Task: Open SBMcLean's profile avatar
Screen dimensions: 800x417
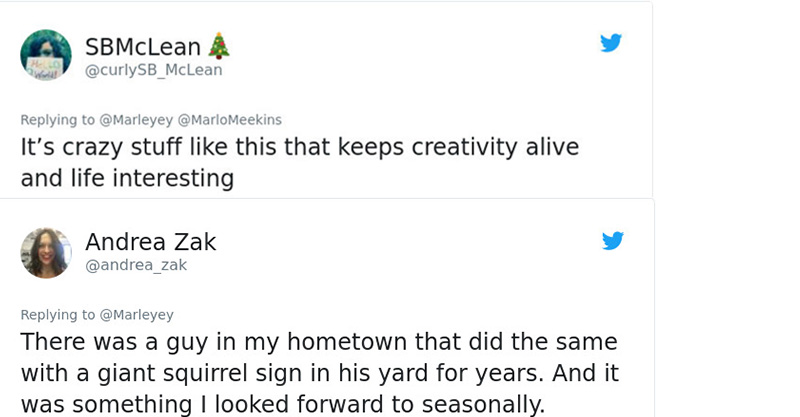Action: tap(46, 55)
